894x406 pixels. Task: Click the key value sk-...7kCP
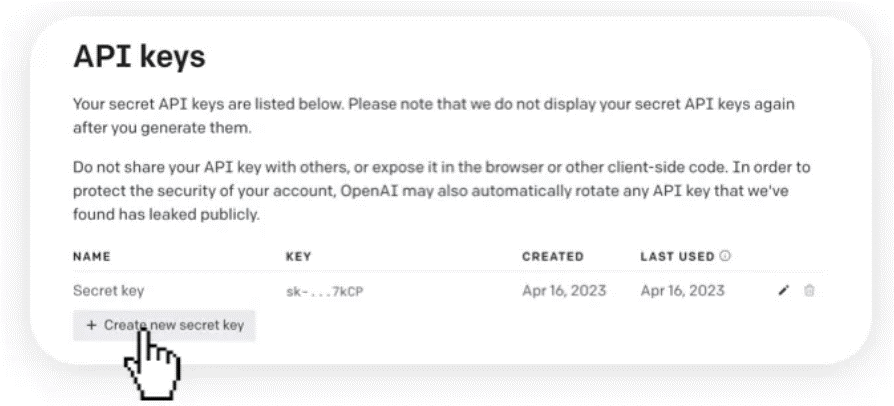pyautogui.click(x=324, y=292)
